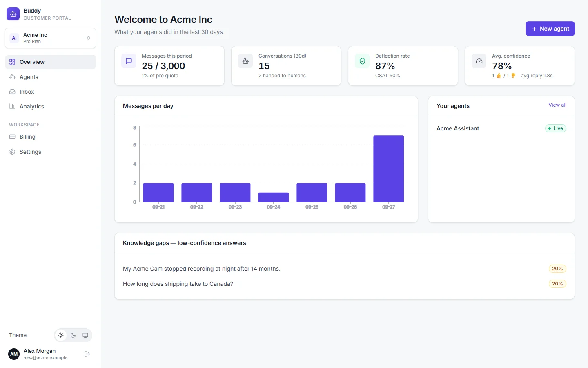Expand the Acme Inc workspace switcher
The height and width of the screenshot is (368, 588).
coord(51,38)
